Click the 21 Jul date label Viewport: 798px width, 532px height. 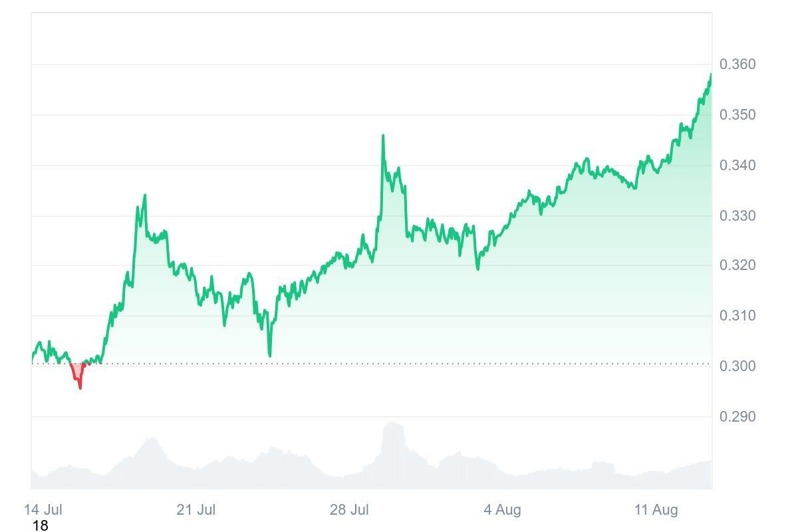196,510
